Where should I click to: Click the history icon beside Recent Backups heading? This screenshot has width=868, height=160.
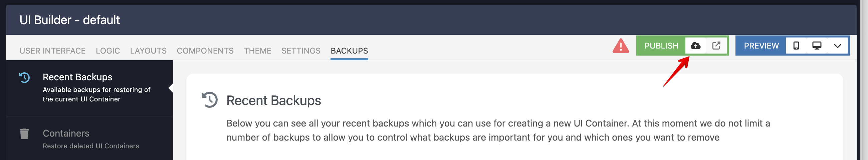coord(210,100)
